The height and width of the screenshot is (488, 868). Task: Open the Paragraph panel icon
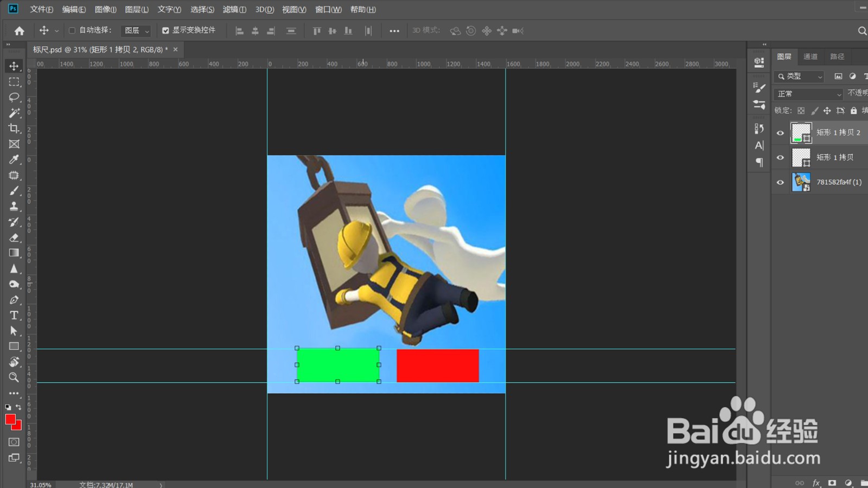759,162
